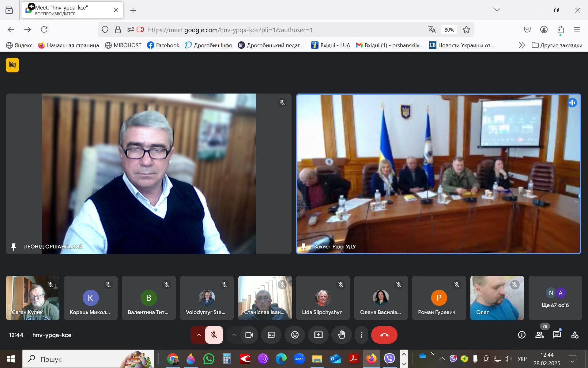Image resolution: width=588 pixels, height=368 pixels.
Task: Toggle the microphone mute button
Action: (x=214, y=335)
